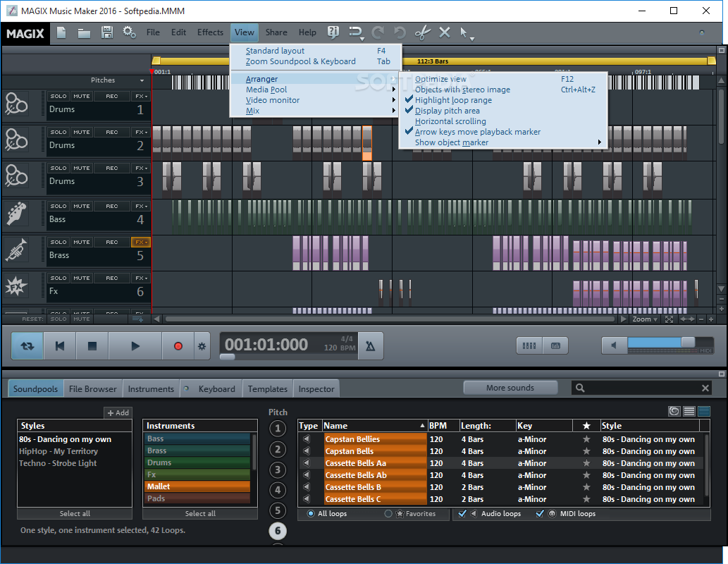Click the Undo arrow icon
This screenshot has width=728, height=564.
(x=399, y=32)
